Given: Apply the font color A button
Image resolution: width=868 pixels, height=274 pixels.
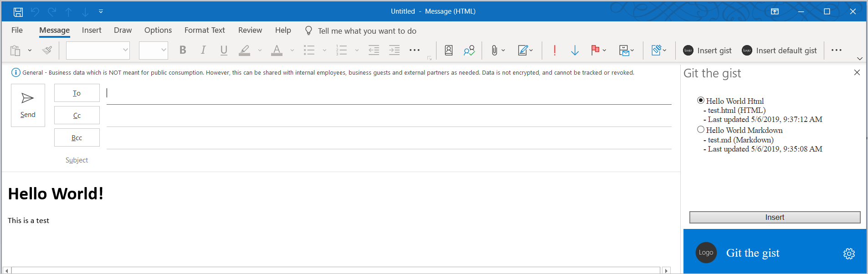Looking at the screenshot, I should click(277, 50).
